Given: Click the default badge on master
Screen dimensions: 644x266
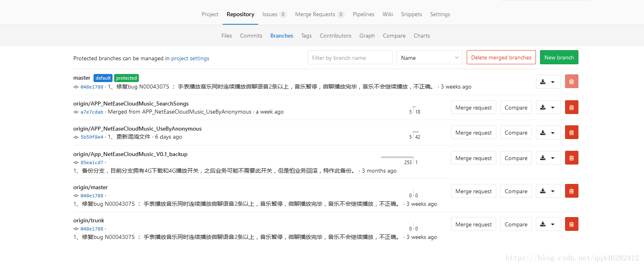Looking at the screenshot, I should pos(103,78).
